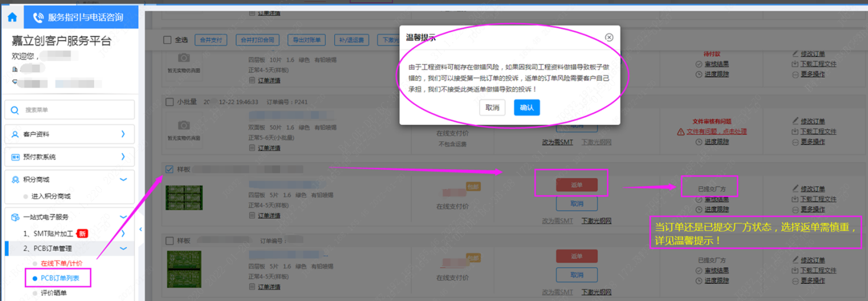Open 在线下单/计价 menu item

coord(61,263)
